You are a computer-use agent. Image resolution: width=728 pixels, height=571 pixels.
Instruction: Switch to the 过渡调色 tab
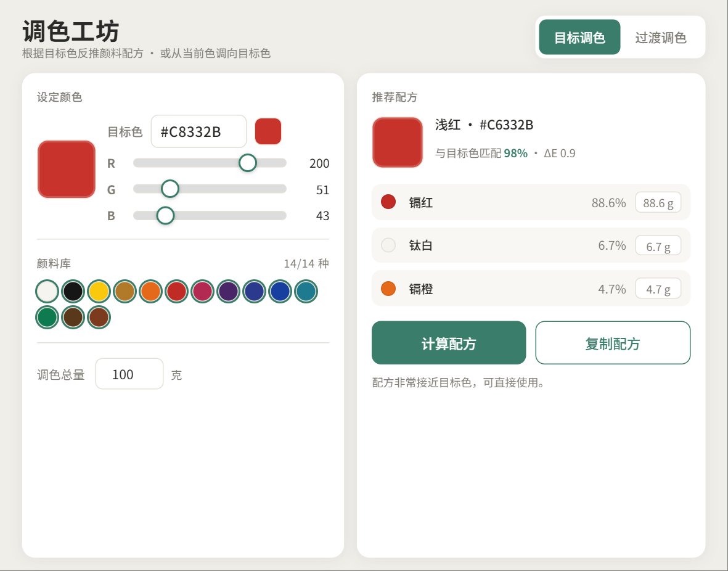(x=661, y=37)
